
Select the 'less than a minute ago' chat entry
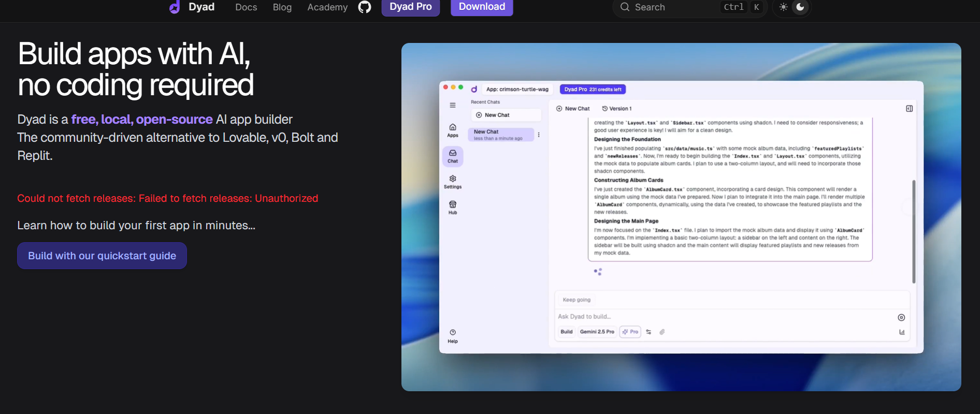point(501,135)
